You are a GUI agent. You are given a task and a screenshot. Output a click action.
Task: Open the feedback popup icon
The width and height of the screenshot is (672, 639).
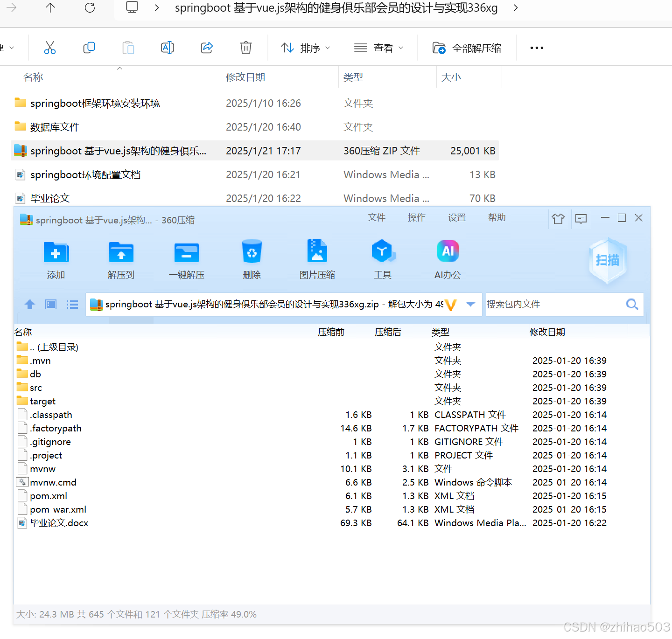[x=581, y=218]
